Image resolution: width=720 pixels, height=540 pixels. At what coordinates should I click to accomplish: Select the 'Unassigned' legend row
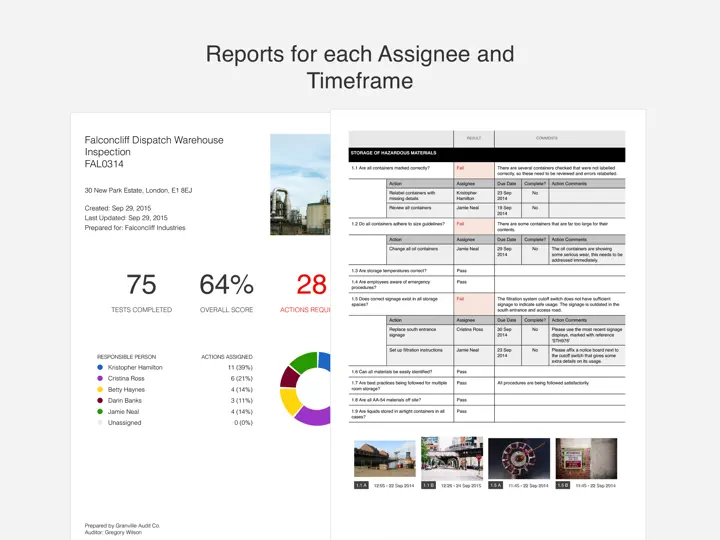coord(124,422)
